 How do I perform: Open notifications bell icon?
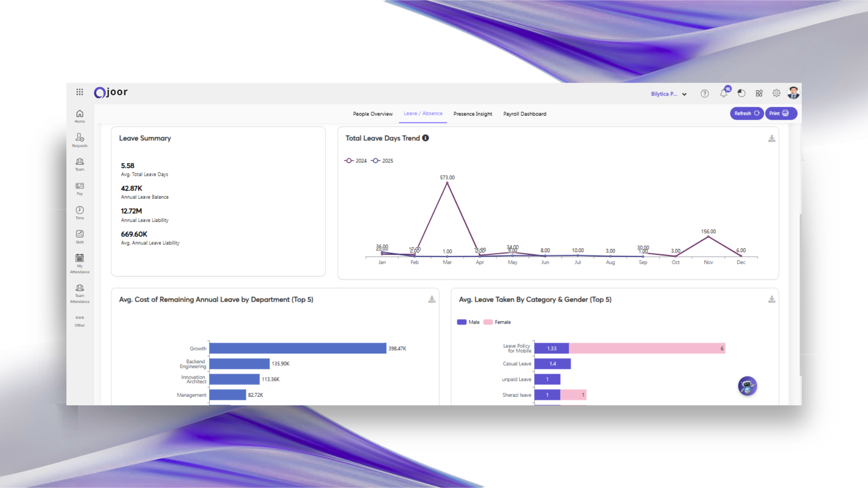[x=724, y=93]
